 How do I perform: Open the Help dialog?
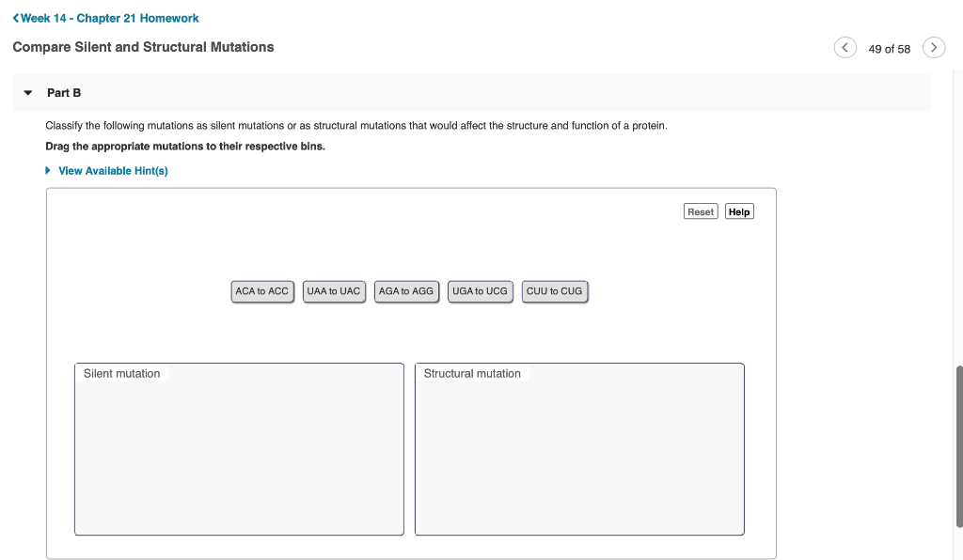point(739,210)
